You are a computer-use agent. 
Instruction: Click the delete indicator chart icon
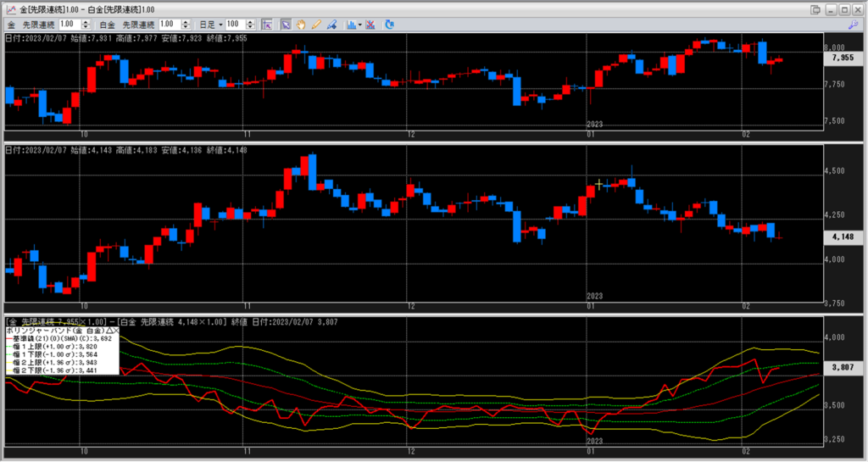tap(370, 25)
